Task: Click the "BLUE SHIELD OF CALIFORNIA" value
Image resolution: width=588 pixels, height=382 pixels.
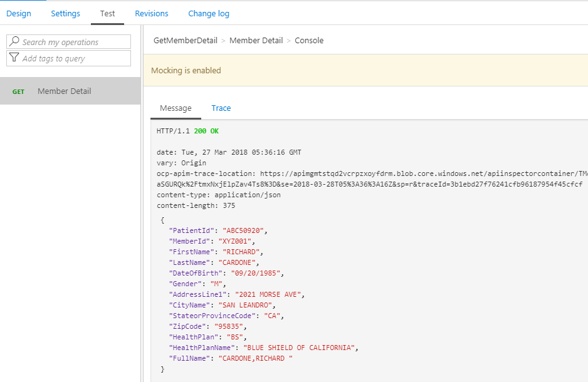Action: (x=299, y=348)
